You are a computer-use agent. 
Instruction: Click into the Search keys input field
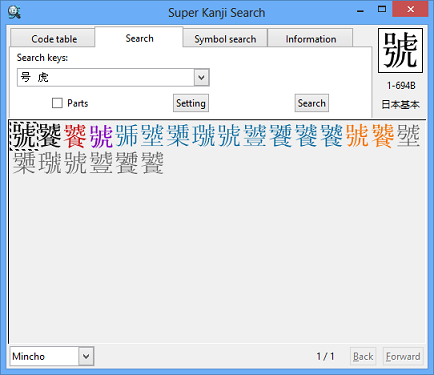point(106,78)
